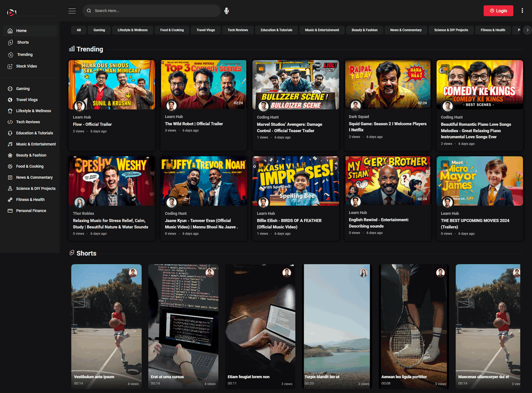Click the Trending icon in sidebar
Viewport: 532px width, 393px height.
click(11, 55)
